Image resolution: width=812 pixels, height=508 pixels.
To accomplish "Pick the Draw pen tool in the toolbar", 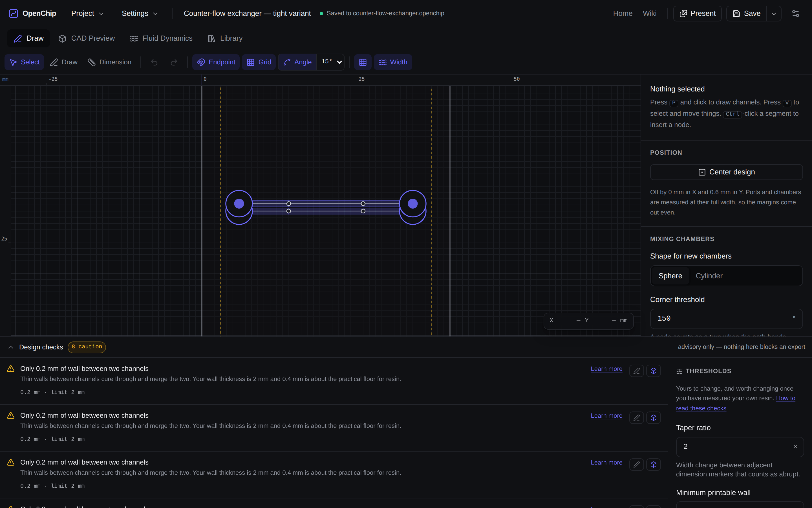I will point(64,62).
